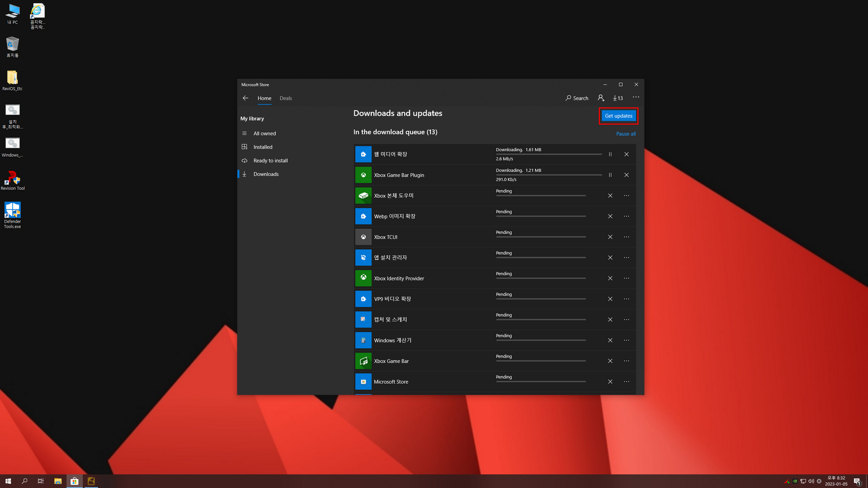Screen dimensions: 868x488
Task: Click the back arrow in Microsoft Store
Action: (x=246, y=98)
